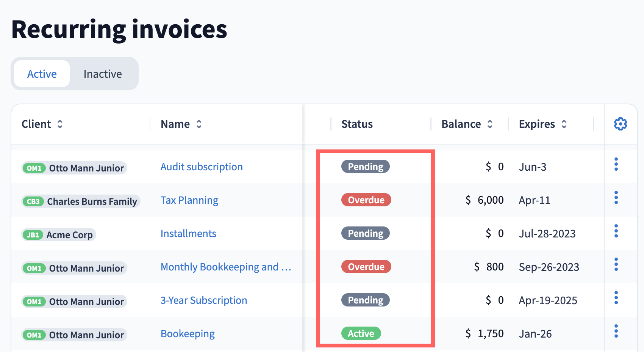Sort table by Name column

tap(199, 124)
